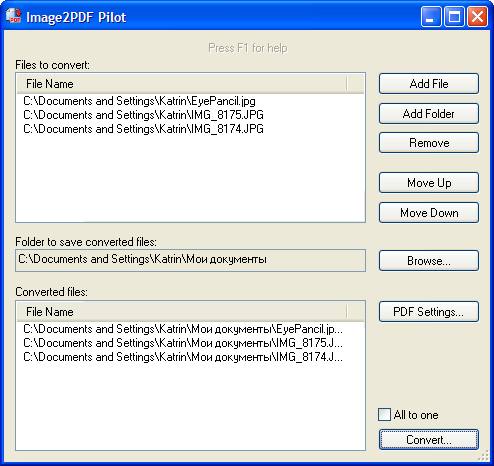Click the Move Up button
This screenshot has width=494, height=466.
429,183
